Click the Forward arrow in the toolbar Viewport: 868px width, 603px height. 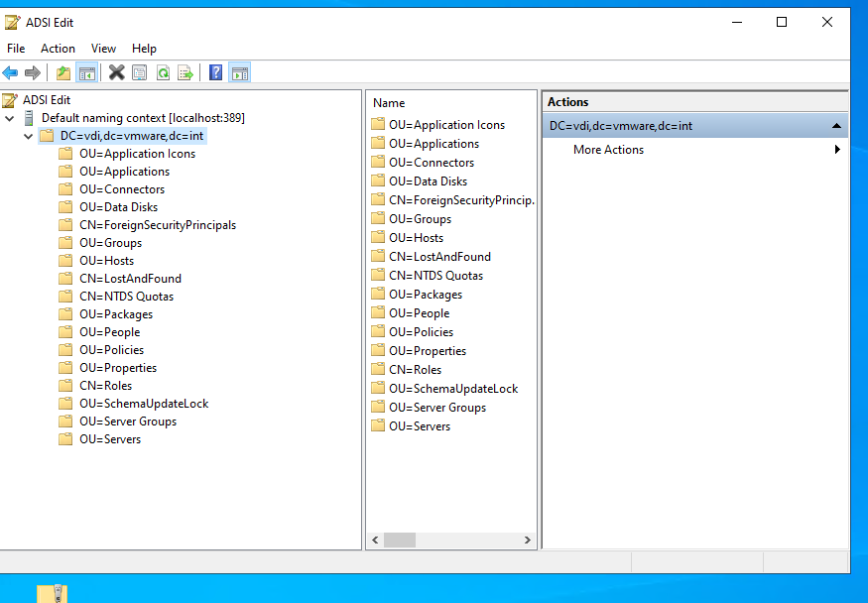[33, 72]
